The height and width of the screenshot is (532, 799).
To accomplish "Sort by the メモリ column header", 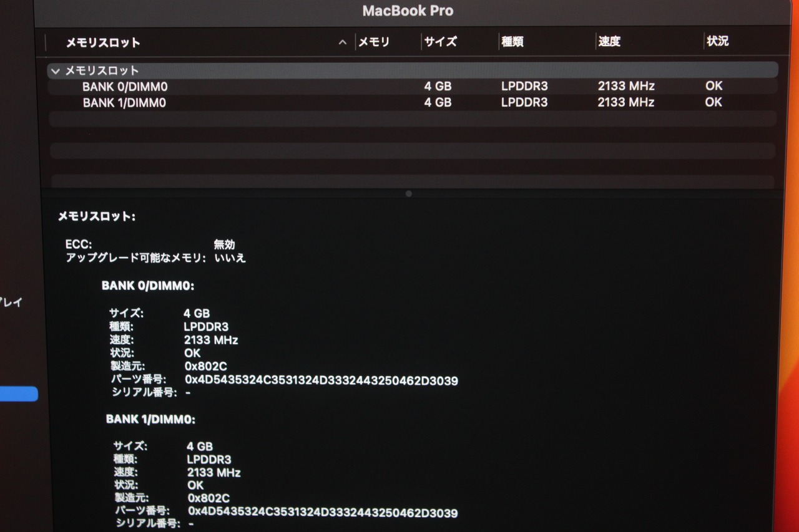I will pyautogui.click(x=374, y=42).
